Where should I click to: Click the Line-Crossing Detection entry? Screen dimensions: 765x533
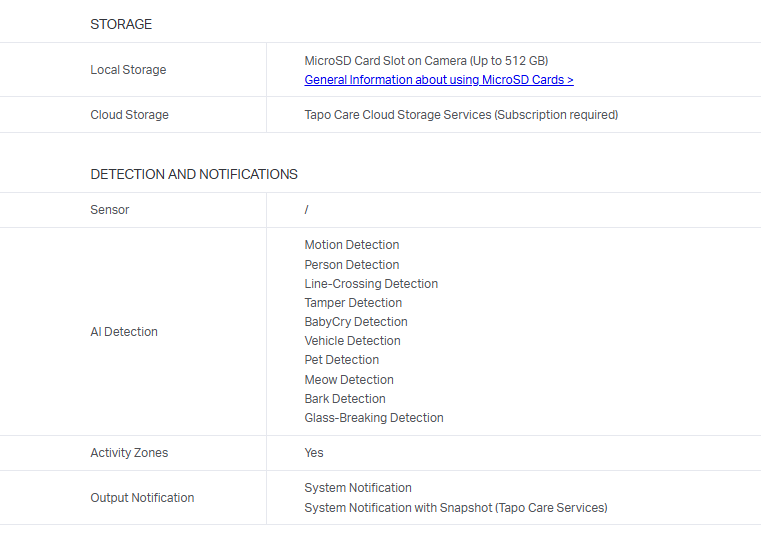pos(371,284)
